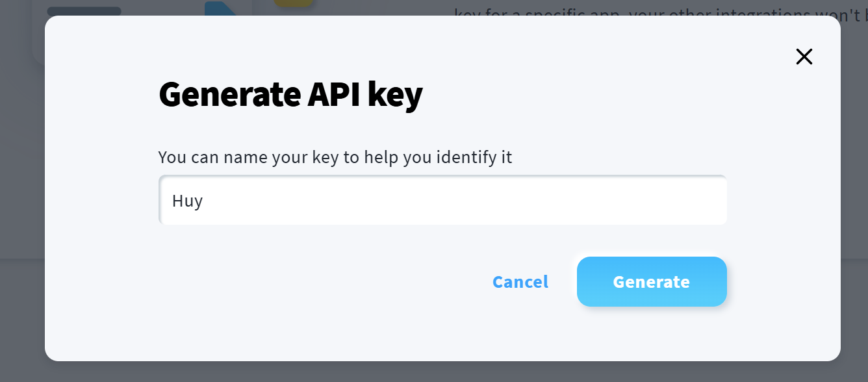Dismiss the dialog via the Cancel link
The width and height of the screenshot is (868, 382).
tap(520, 282)
